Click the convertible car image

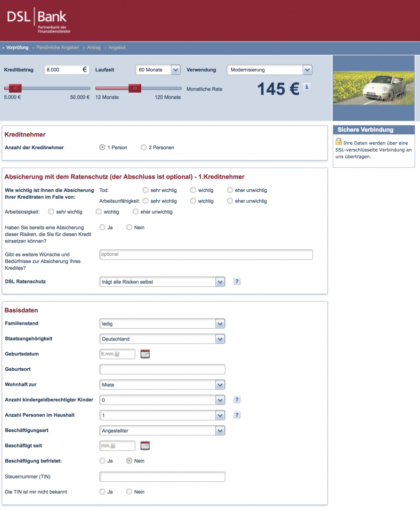coord(374,88)
